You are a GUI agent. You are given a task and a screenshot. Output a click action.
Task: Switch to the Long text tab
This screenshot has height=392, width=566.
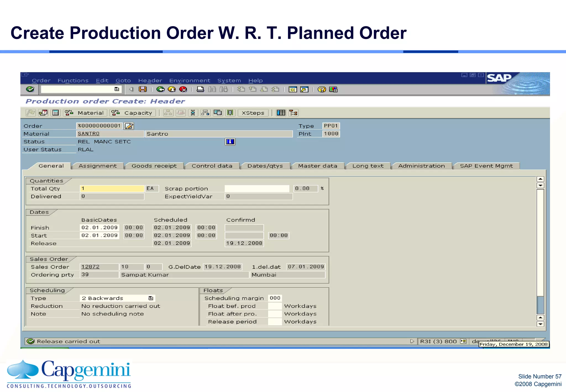click(368, 166)
